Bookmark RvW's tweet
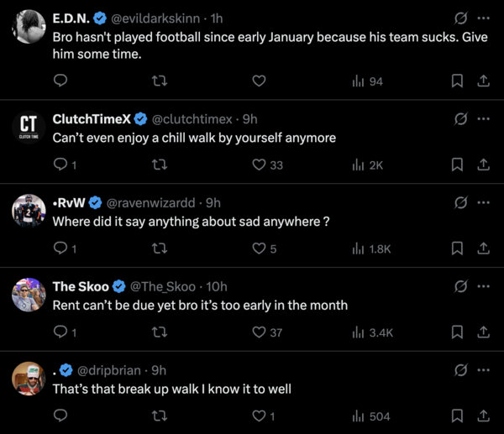Image resolution: width=504 pixels, height=434 pixels. point(457,248)
